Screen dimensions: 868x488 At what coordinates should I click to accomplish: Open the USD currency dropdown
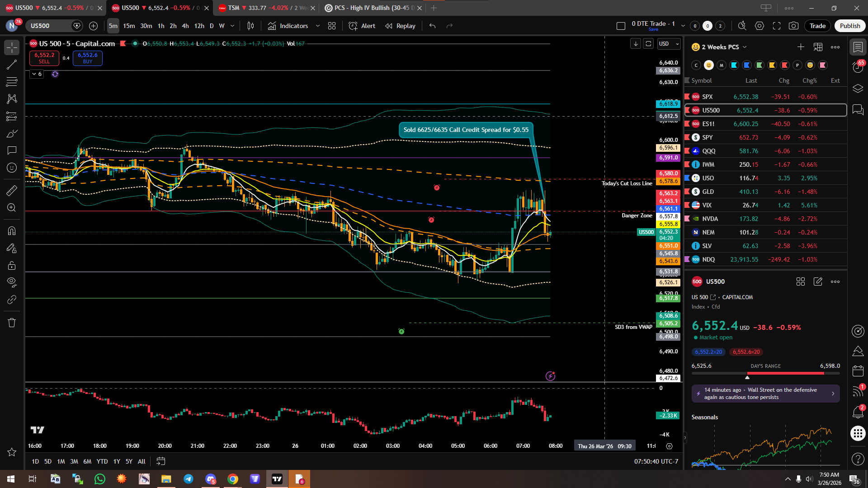coord(669,44)
